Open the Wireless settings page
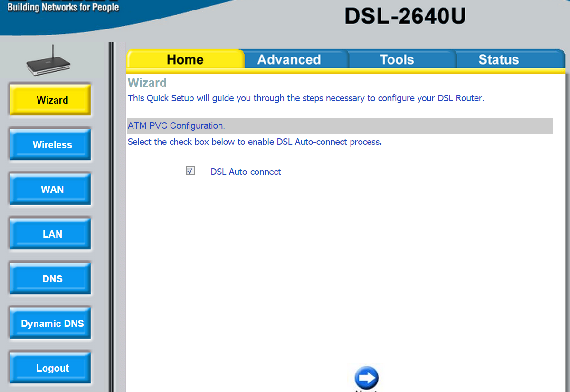 [x=50, y=144]
